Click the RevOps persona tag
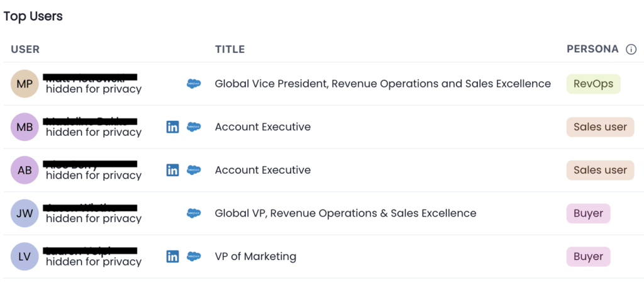This screenshot has width=644, height=297. tap(593, 84)
